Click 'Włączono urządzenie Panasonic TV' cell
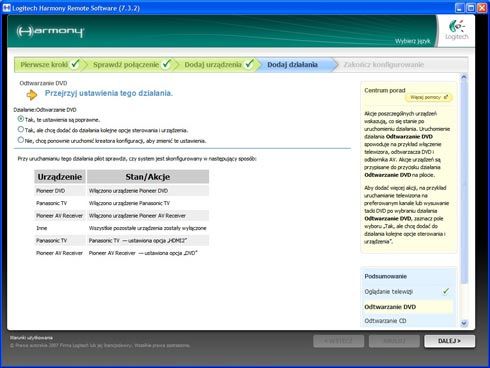This screenshot has height=368, width=490. tap(148, 203)
